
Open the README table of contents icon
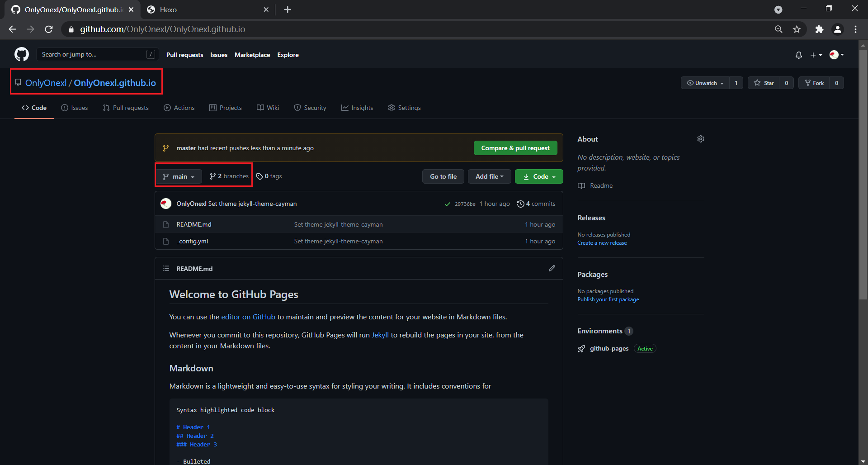point(166,268)
